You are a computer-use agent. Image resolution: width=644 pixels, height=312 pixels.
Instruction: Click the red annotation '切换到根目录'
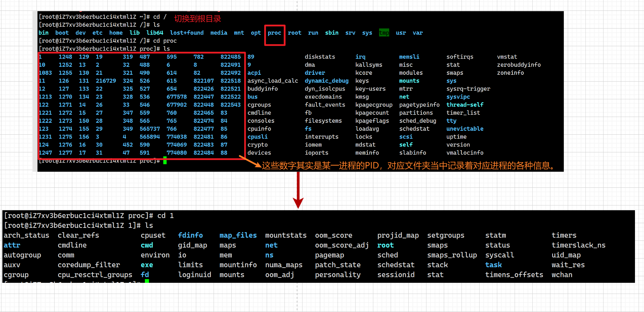pos(198,19)
